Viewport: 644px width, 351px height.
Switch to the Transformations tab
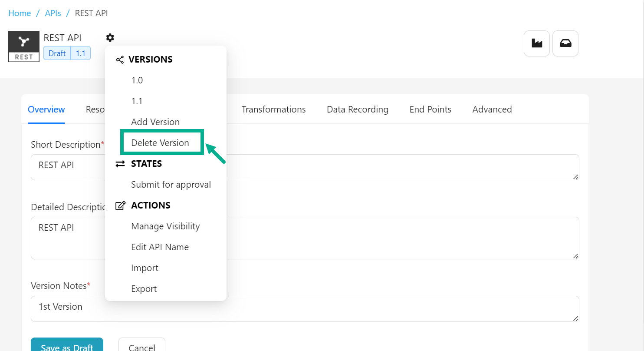coord(273,109)
